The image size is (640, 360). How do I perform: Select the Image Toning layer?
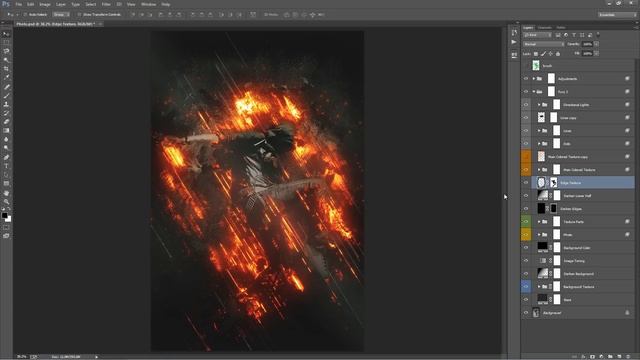[578, 260]
